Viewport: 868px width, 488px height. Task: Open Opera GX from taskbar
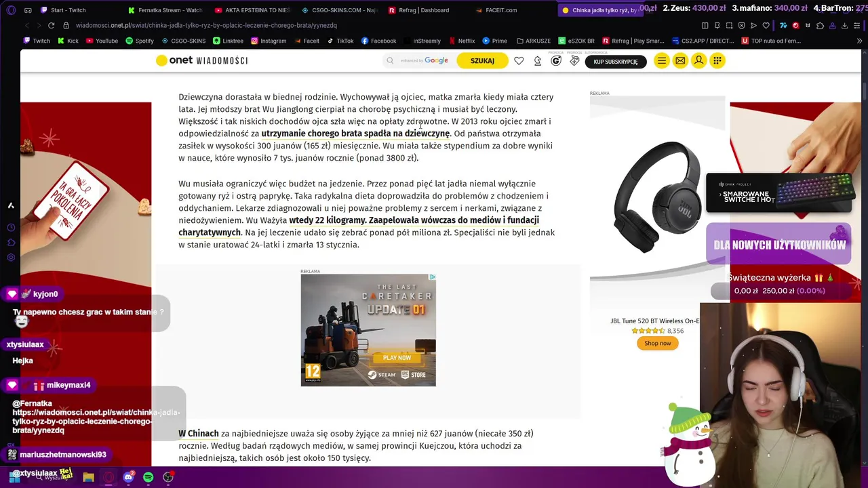108,477
